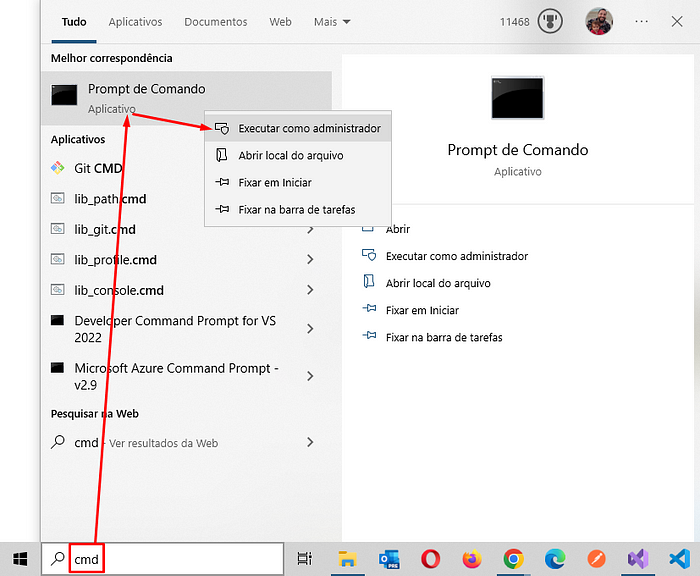Click the lib_git.cmd file icon
The image size is (700, 576).
point(58,229)
